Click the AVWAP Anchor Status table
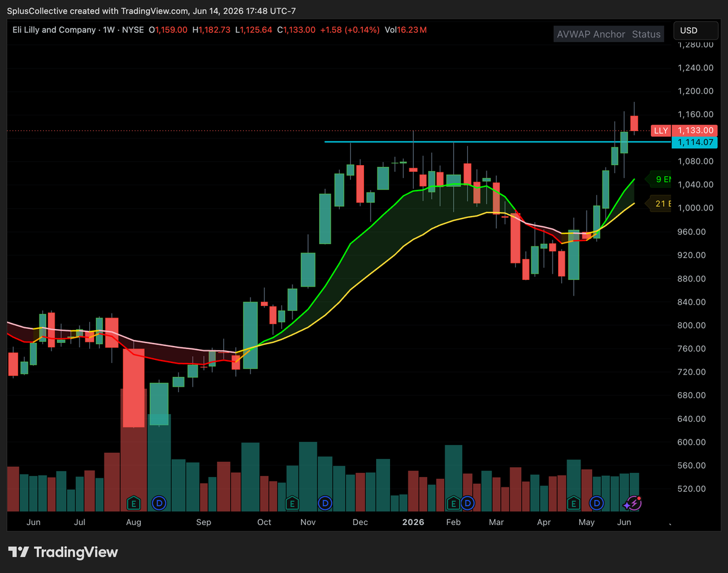 pos(608,34)
